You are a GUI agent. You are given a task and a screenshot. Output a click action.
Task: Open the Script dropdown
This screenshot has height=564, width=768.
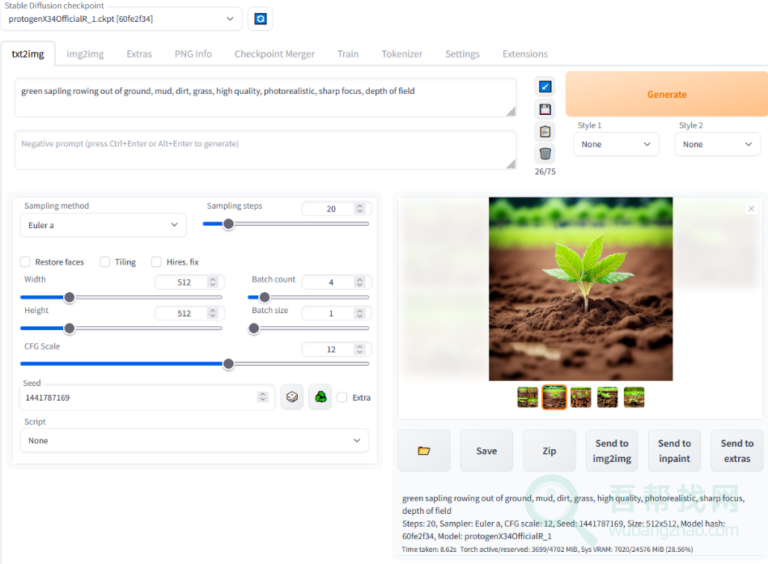(194, 441)
